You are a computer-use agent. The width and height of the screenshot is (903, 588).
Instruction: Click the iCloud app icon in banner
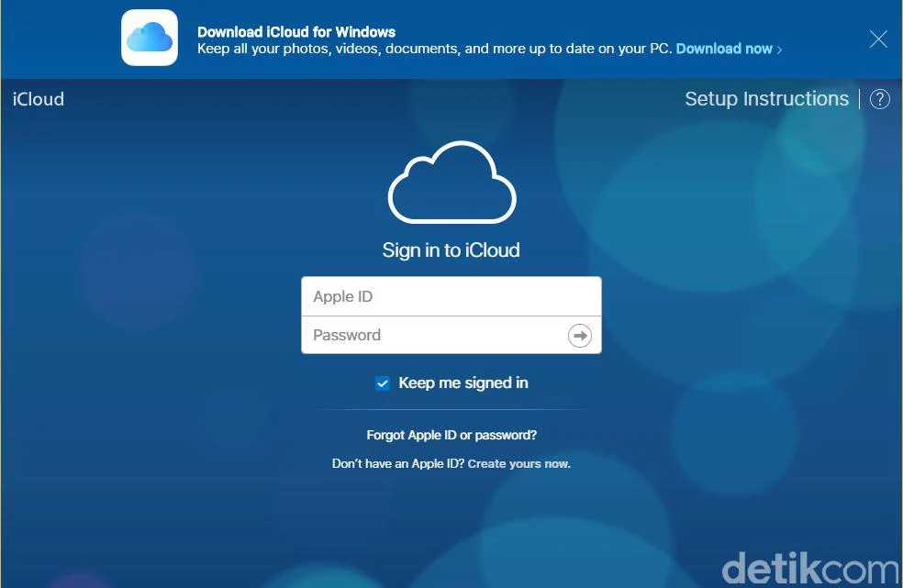tap(150, 38)
